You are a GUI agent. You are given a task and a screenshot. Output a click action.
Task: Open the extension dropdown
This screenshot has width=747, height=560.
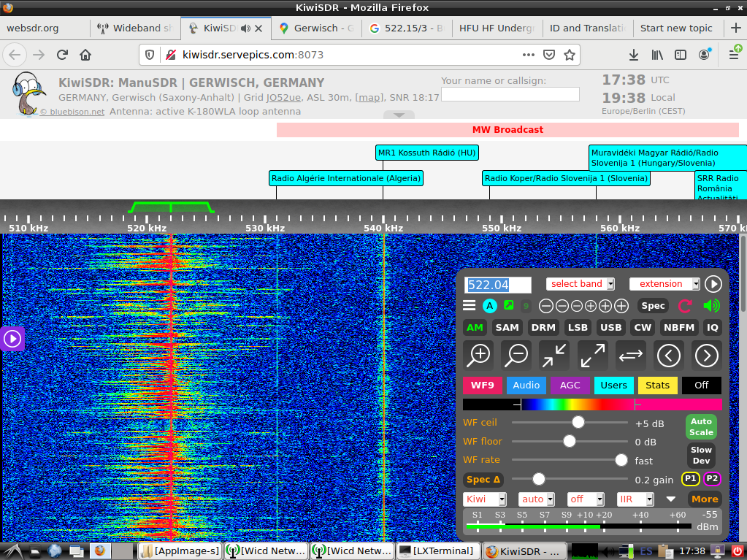pyautogui.click(x=664, y=284)
